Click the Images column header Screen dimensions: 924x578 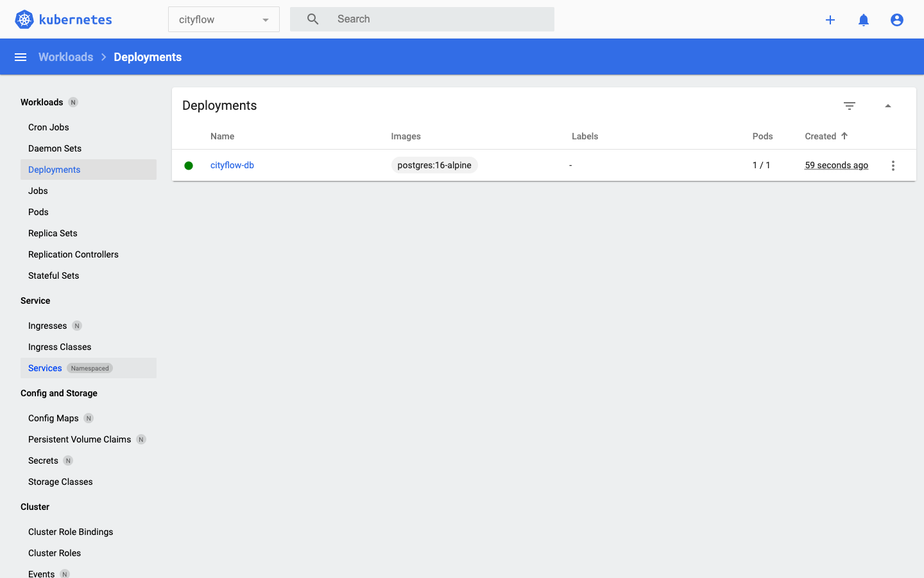click(406, 136)
